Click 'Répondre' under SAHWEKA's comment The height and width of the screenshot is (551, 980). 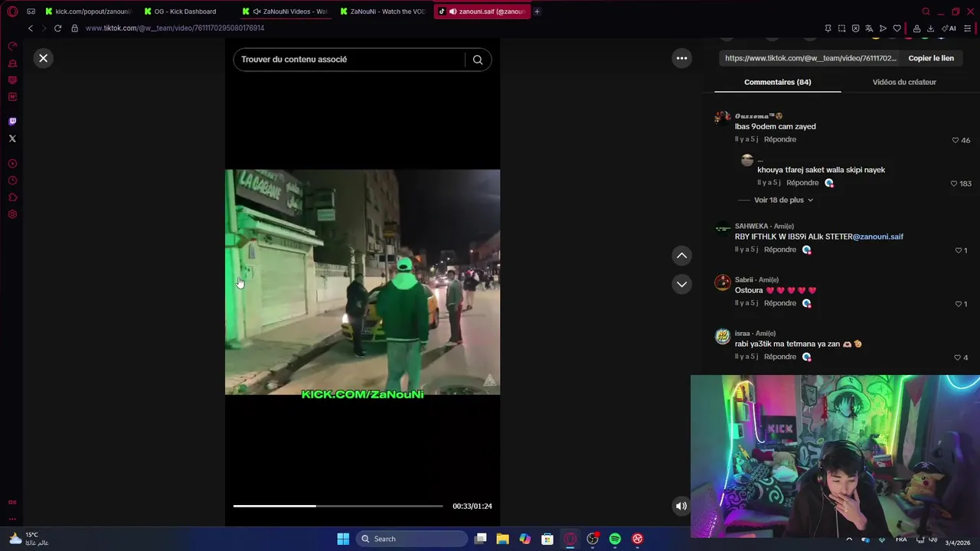[780, 249]
